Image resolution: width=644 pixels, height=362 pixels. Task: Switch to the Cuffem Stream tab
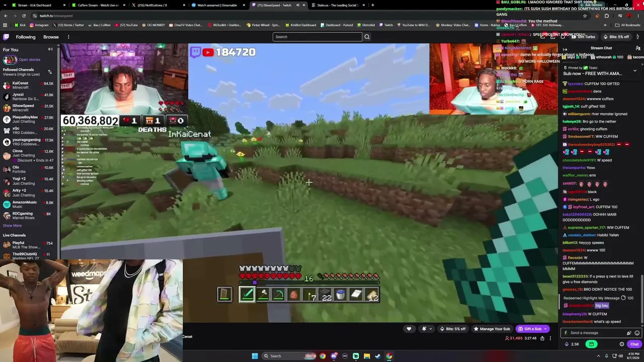[x=98, y=5]
